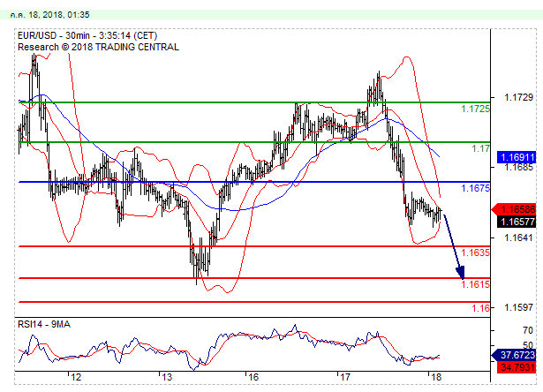Click the blue 1.16911 price tag

(517, 157)
